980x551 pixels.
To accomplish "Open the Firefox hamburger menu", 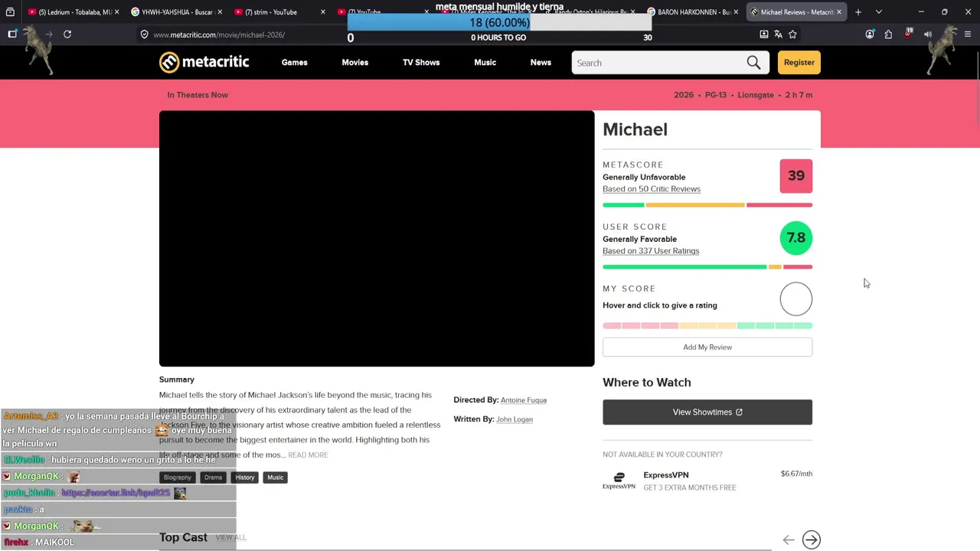I will (968, 34).
